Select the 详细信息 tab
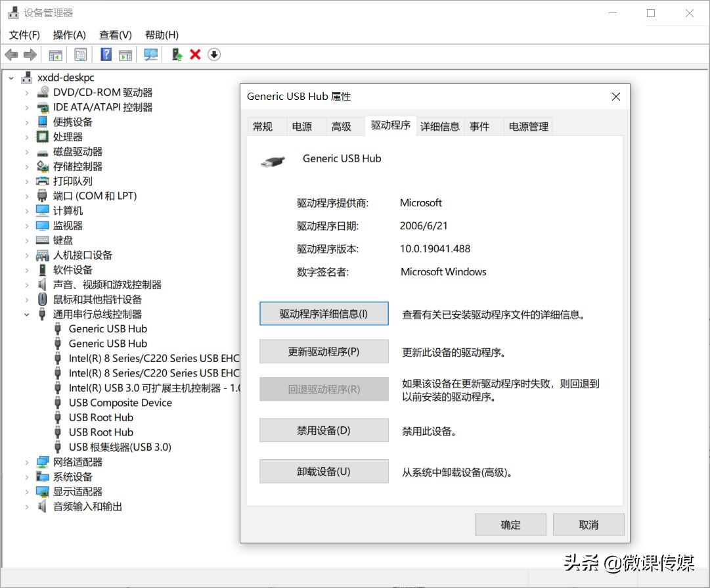This screenshot has width=710, height=588. coord(440,126)
